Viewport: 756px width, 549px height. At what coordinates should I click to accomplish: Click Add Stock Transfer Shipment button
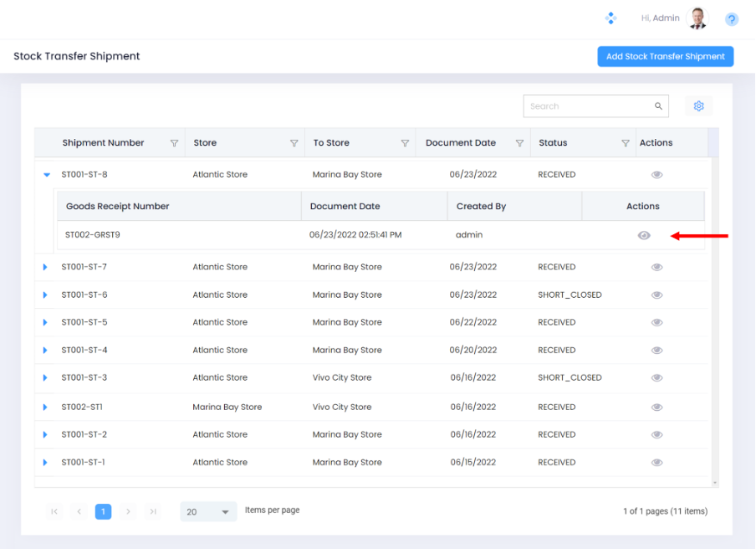point(665,57)
